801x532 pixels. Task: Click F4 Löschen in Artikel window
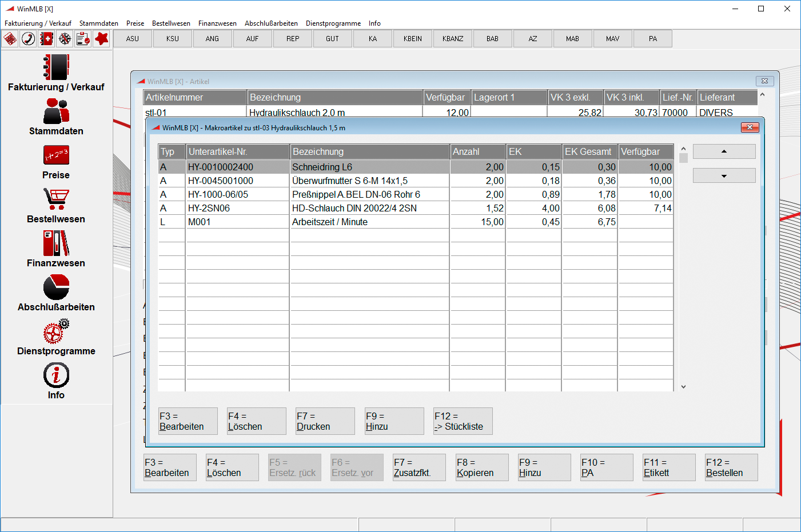233,467
